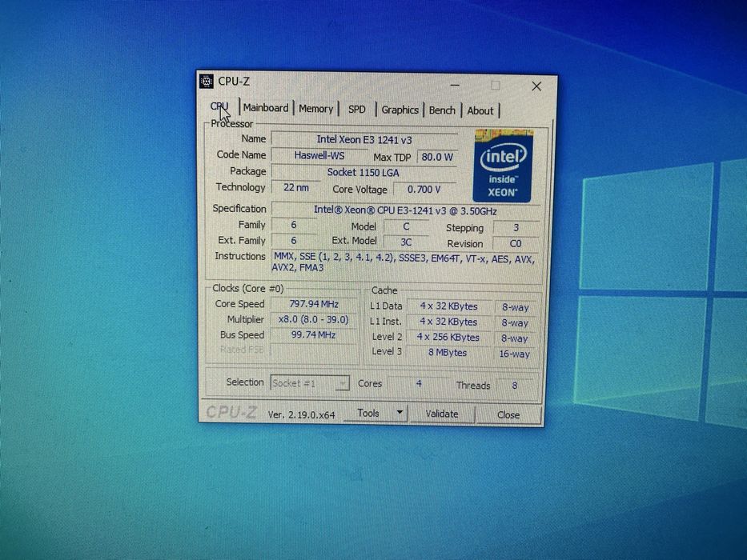
Task: Click the Revision C0 value
Action: tap(516, 244)
